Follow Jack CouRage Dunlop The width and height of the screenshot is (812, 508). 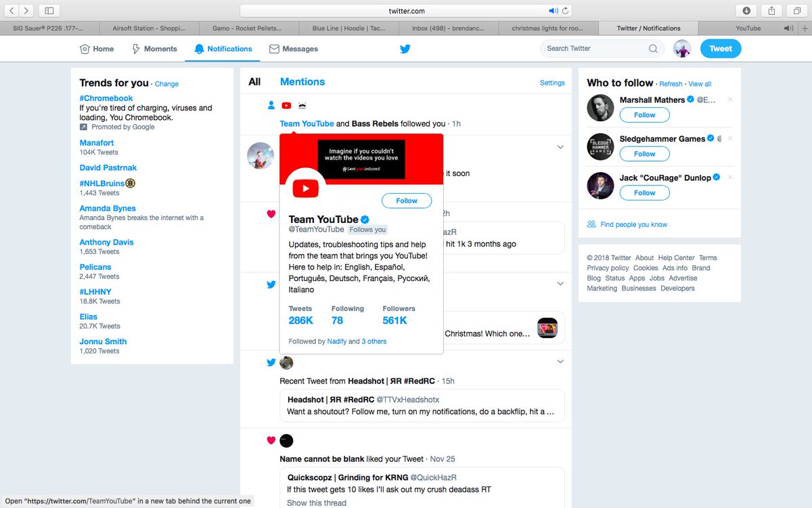click(x=645, y=193)
